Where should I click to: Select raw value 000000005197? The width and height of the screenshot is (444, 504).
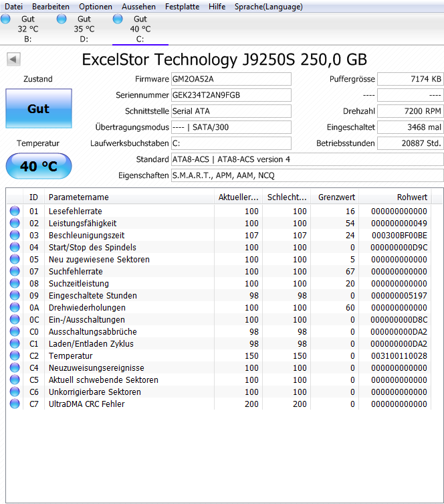(399, 295)
